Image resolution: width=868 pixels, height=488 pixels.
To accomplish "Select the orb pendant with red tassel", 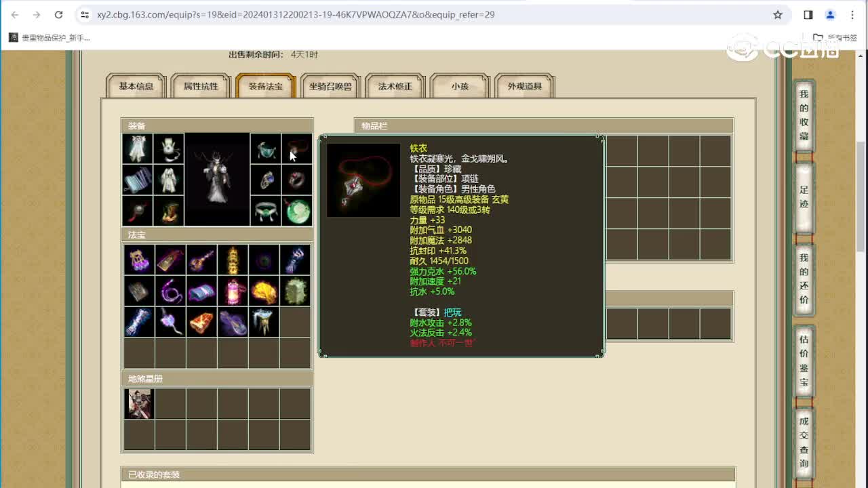I will (138, 211).
